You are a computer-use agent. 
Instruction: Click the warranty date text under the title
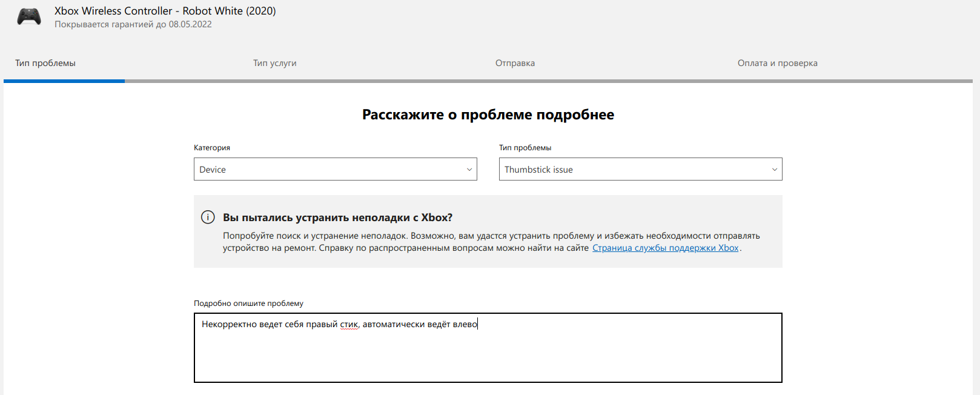133,25
